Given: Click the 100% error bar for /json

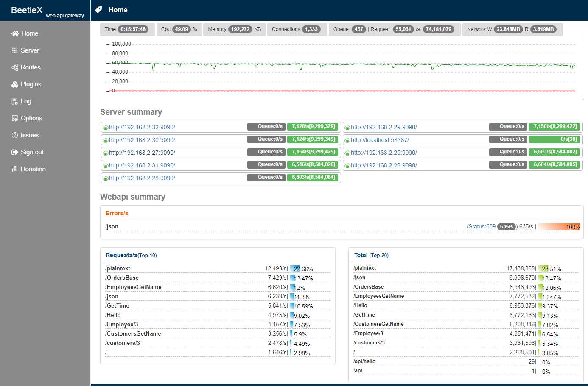Looking at the screenshot, I should (559, 227).
